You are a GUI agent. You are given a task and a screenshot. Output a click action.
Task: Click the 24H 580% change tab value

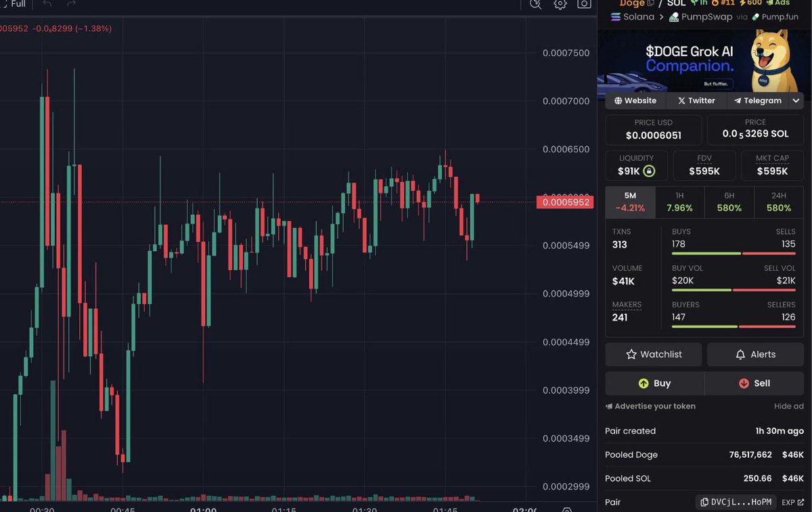coord(779,208)
